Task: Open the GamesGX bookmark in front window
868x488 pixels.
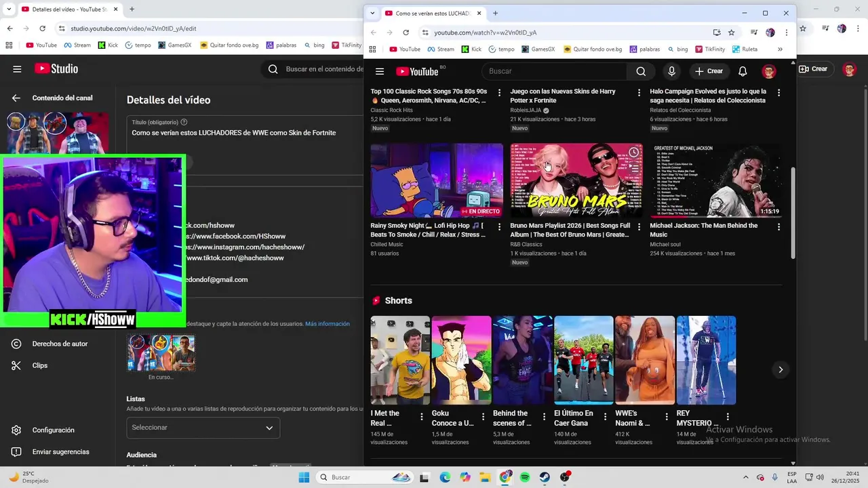Action: (x=538, y=49)
